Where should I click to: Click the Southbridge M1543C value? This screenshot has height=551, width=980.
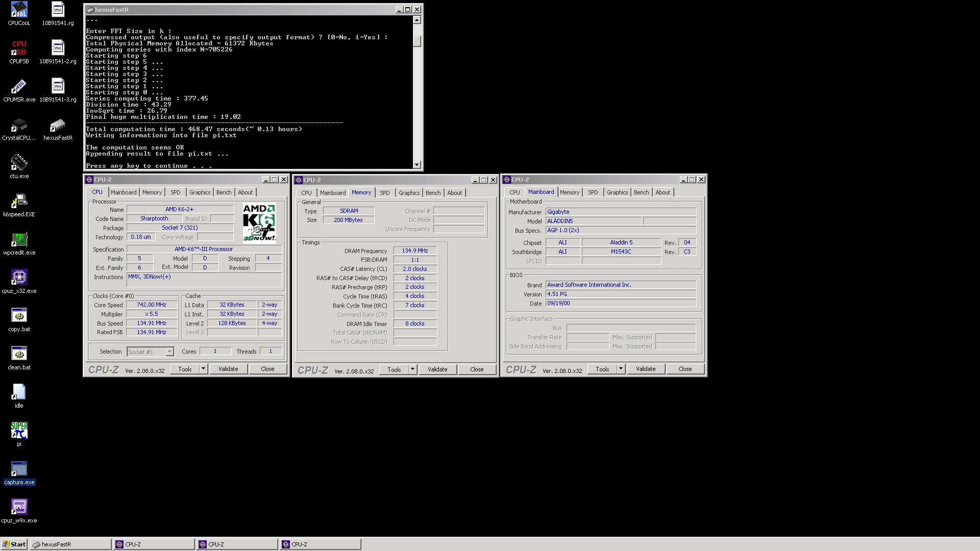click(x=621, y=252)
